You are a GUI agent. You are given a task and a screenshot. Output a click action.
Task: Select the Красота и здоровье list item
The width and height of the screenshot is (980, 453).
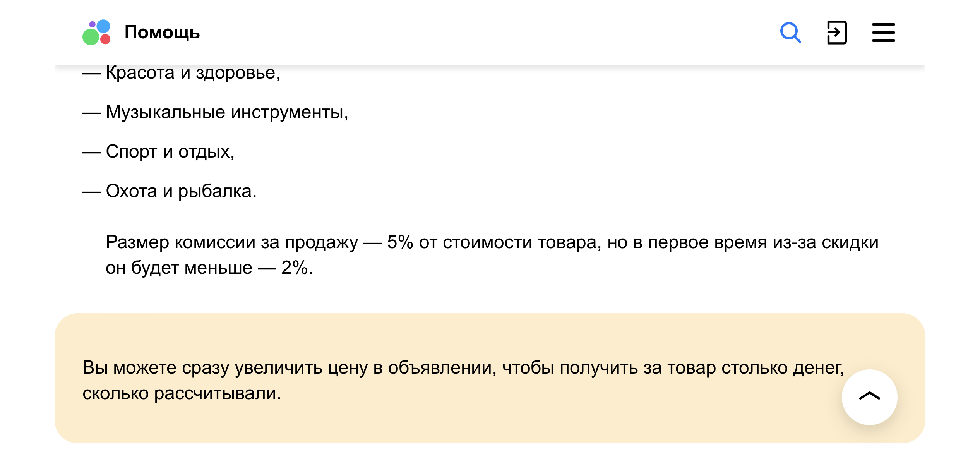click(193, 73)
